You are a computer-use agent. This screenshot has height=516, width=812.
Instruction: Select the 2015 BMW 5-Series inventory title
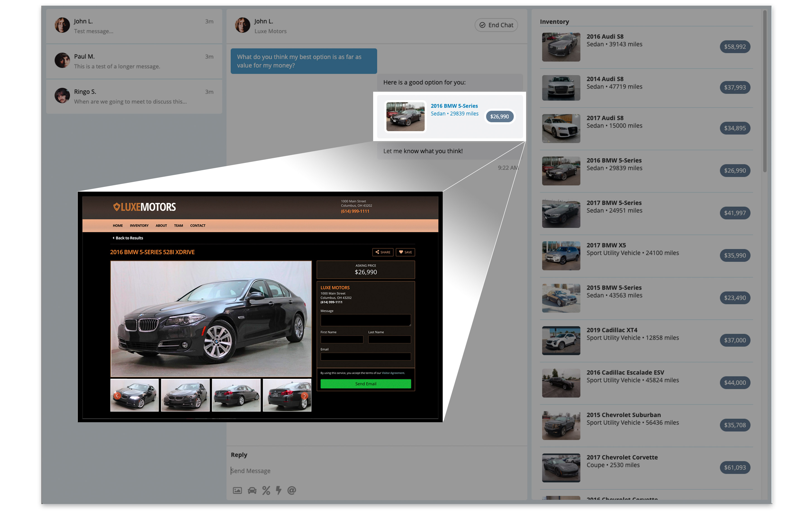click(x=614, y=288)
